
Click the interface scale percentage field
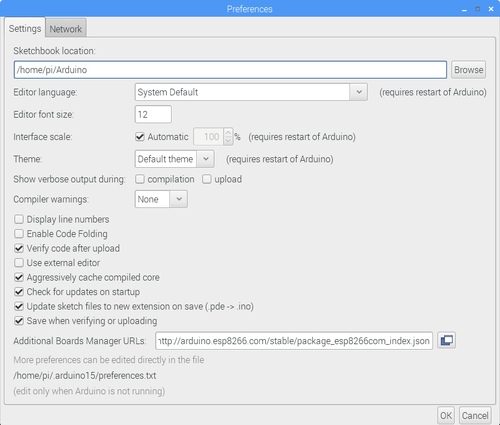click(209, 137)
